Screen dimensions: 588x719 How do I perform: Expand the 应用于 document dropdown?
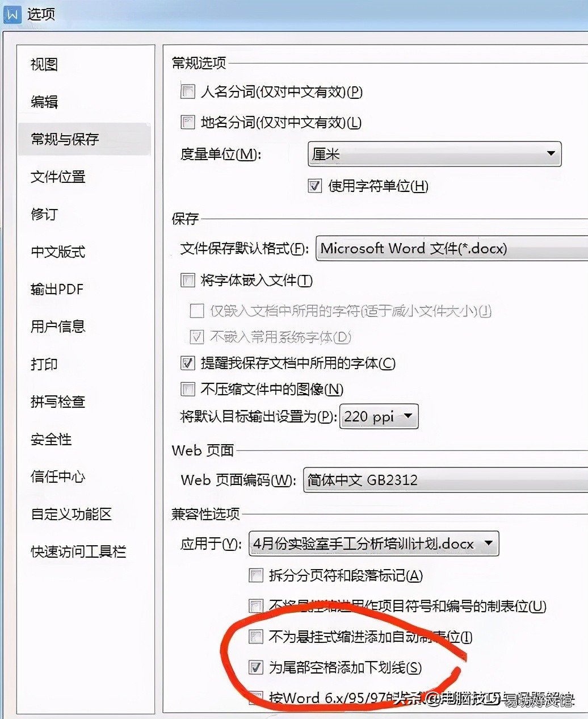374,544
